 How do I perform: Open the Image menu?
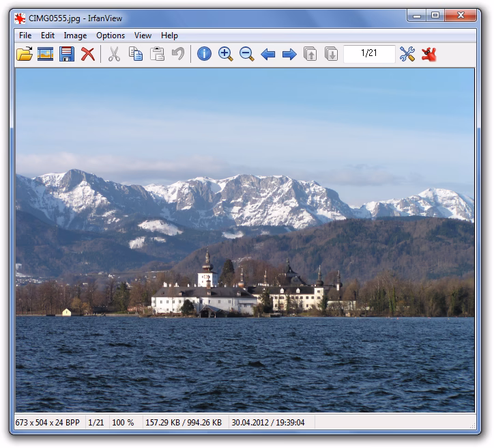point(75,36)
